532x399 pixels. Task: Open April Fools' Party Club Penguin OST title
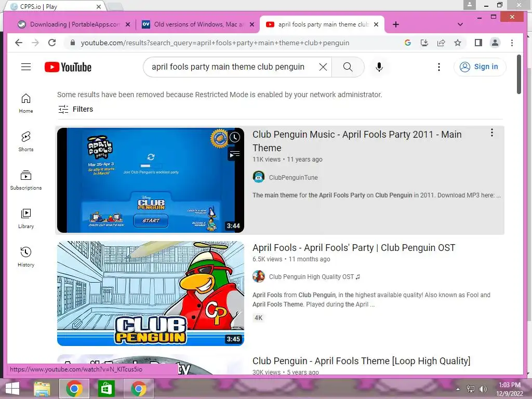point(353,248)
